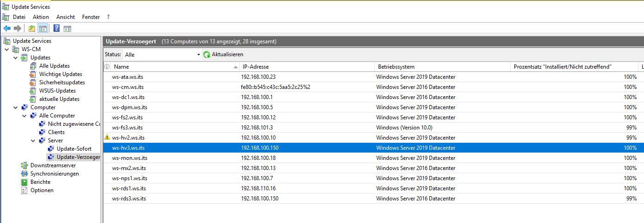
Task: Open the Status filter dropdown
Action: [162, 54]
